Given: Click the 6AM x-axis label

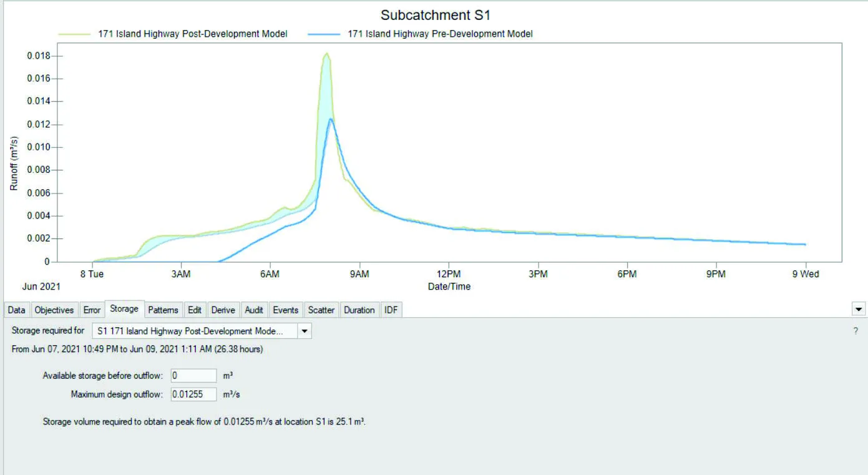Looking at the screenshot, I should (270, 274).
